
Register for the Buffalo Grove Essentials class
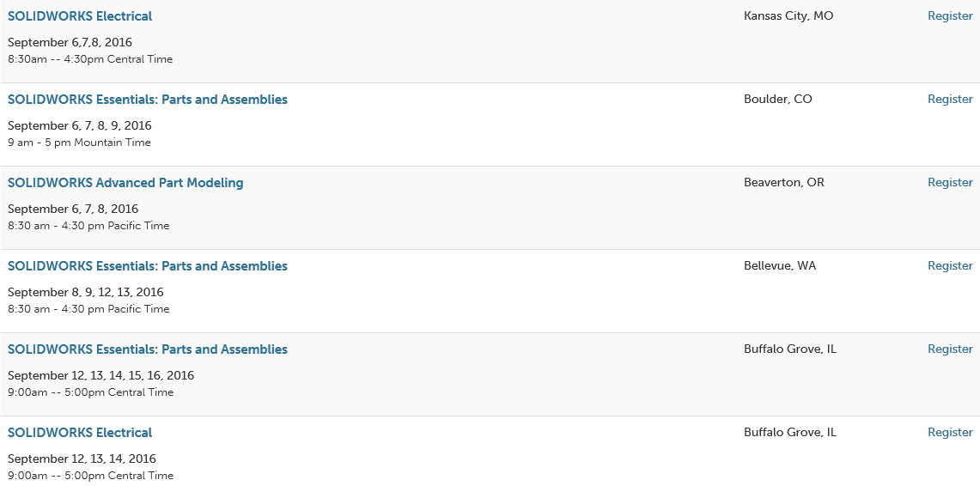point(950,349)
